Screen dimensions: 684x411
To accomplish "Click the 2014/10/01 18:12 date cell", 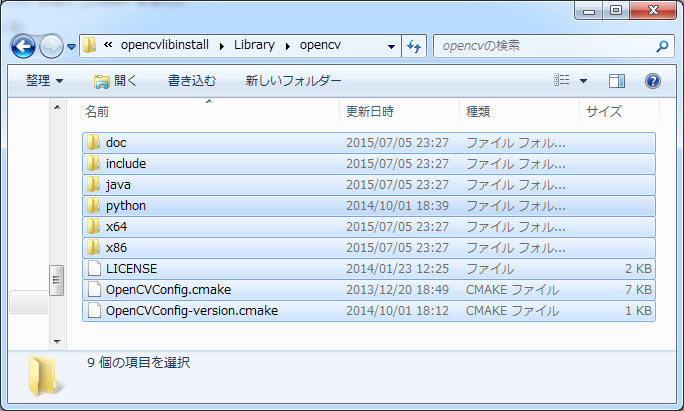I will pos(397,310).
